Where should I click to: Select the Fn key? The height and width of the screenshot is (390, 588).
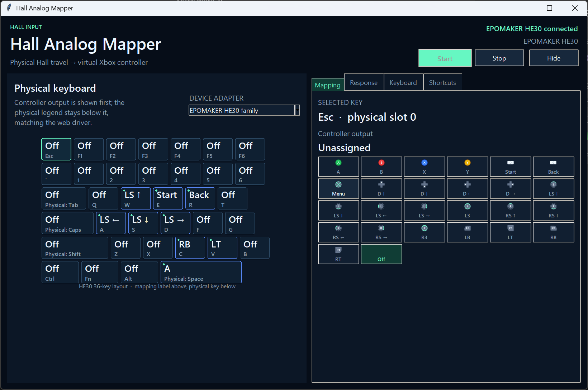point(100,272)
